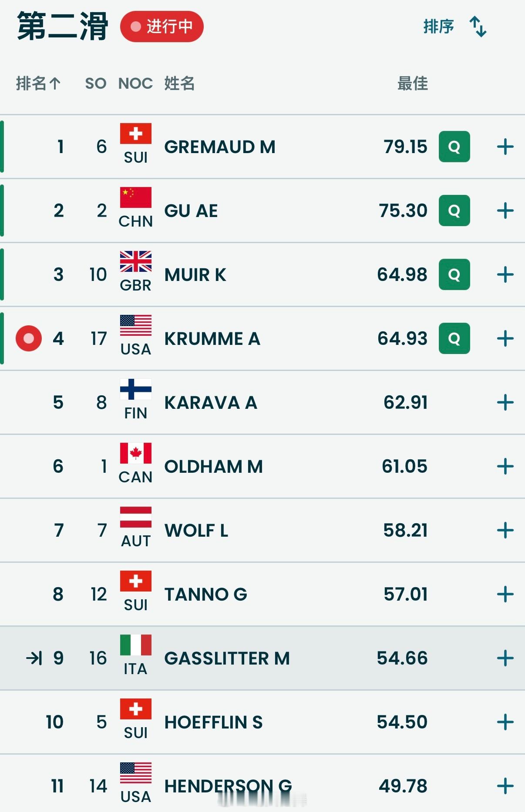525x812 pixels.
Task: Click the red live indicator beside KRUMME A
Action: click(29, 338)
